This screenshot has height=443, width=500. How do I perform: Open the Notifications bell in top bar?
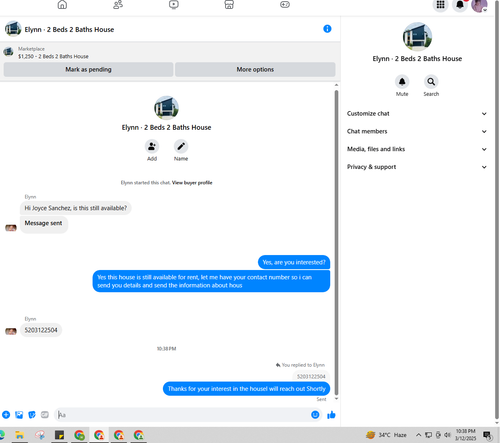click(x=460, y=5)
